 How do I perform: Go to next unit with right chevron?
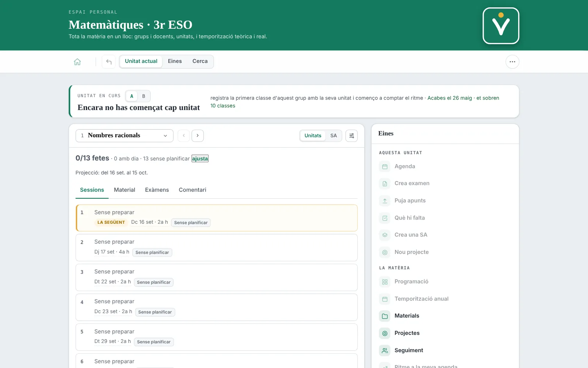pyautogui.click(x=198, y=136)
